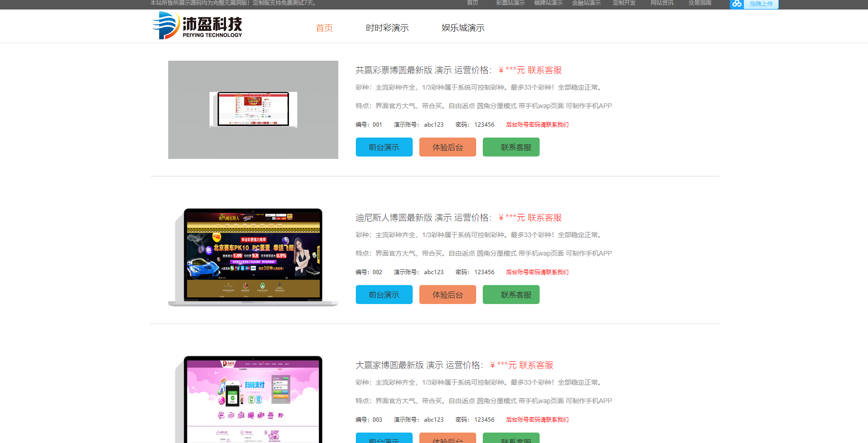Click 联系客服 button for product 001
This screenshot has width=868, height=443.
click(511, 147)
